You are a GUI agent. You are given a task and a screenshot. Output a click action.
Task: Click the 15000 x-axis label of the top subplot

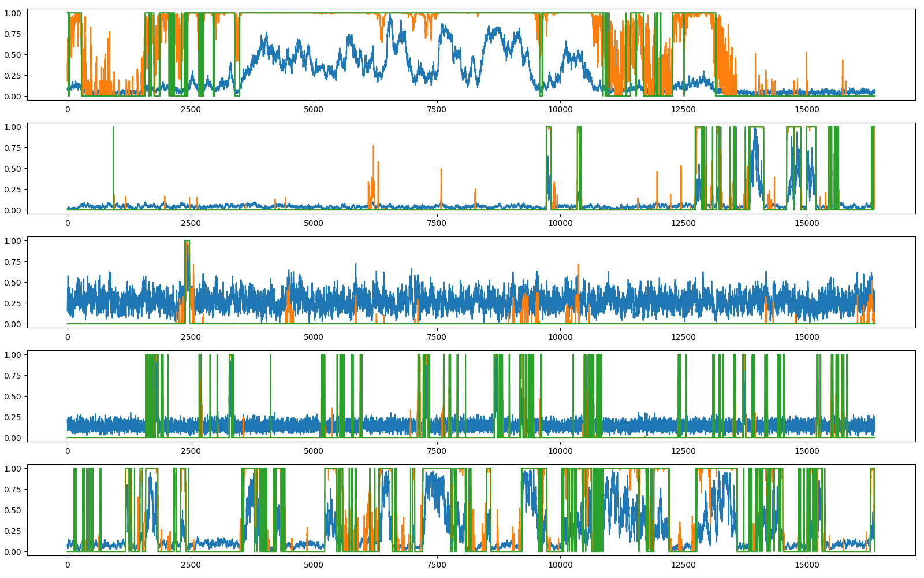(807, 109)
